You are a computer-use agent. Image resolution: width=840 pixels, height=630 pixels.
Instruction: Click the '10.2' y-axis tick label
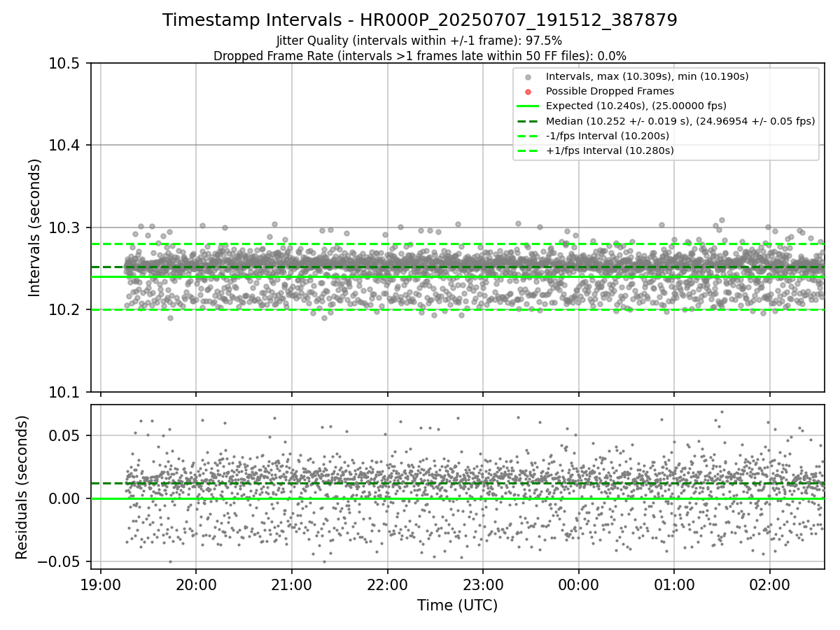coord(66,310)
